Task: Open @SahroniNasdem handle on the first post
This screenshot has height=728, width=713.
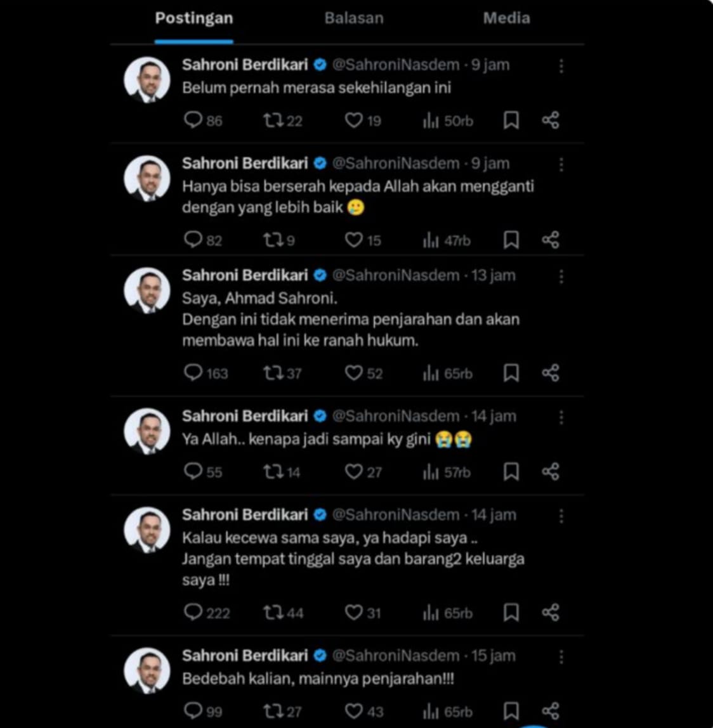Action: [396, 65]
